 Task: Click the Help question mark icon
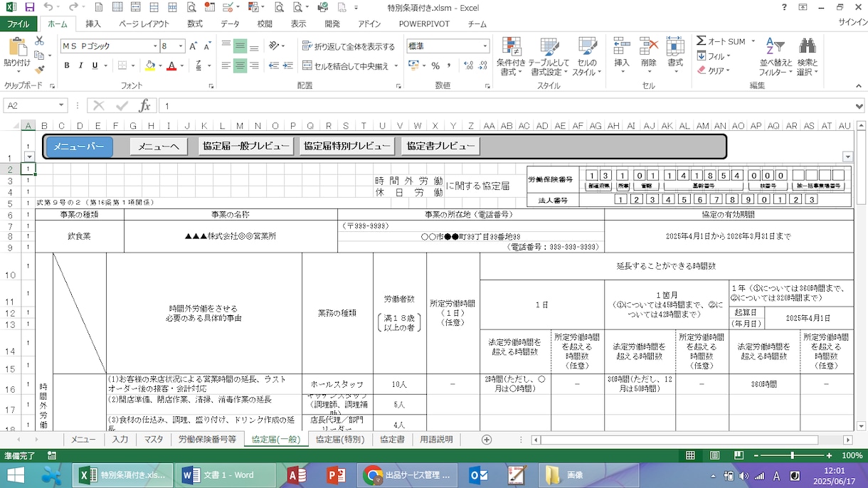point(784,7)
